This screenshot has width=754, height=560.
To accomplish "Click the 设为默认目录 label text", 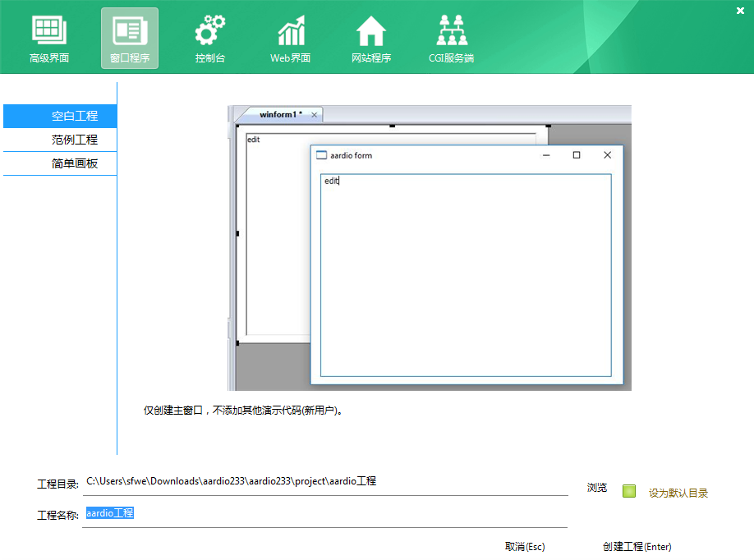I will (x=678, y=493).
